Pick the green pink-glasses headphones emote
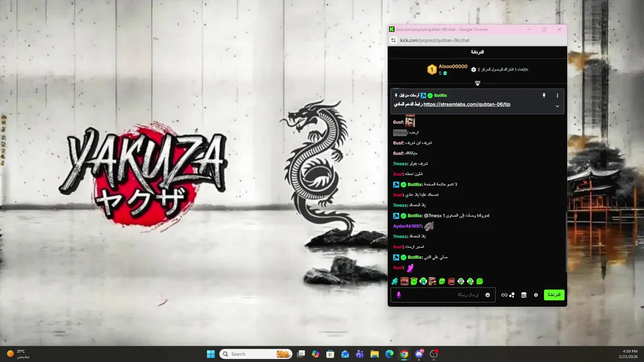The height and width of the screenshot is (362, 644). coord(460,282)
